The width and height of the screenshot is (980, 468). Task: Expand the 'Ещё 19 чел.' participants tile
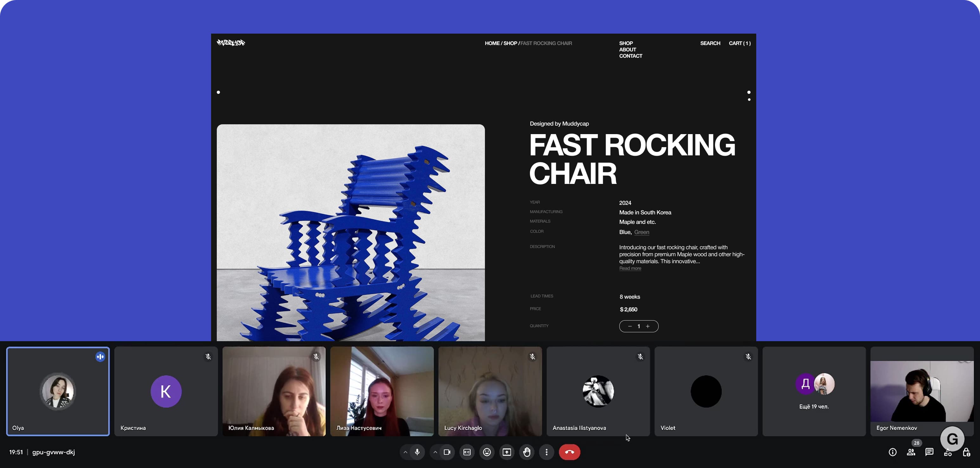point(814,391)
